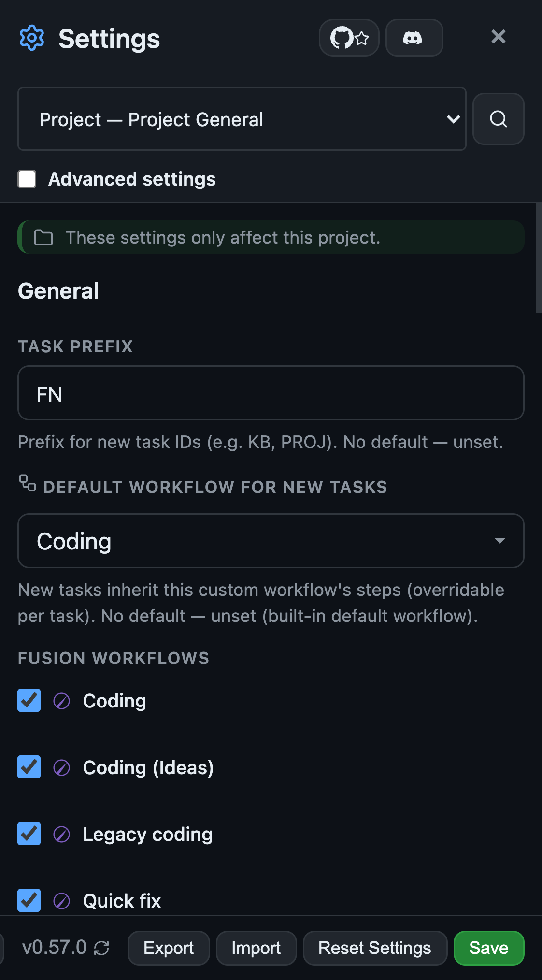This screenshot has width=542, height=980.
Task: Click into the Task Prefix field
Action: (271, 393)
